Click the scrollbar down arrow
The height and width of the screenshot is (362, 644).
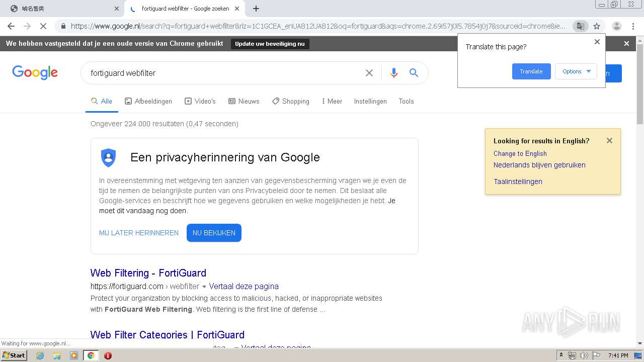point(640,343)
